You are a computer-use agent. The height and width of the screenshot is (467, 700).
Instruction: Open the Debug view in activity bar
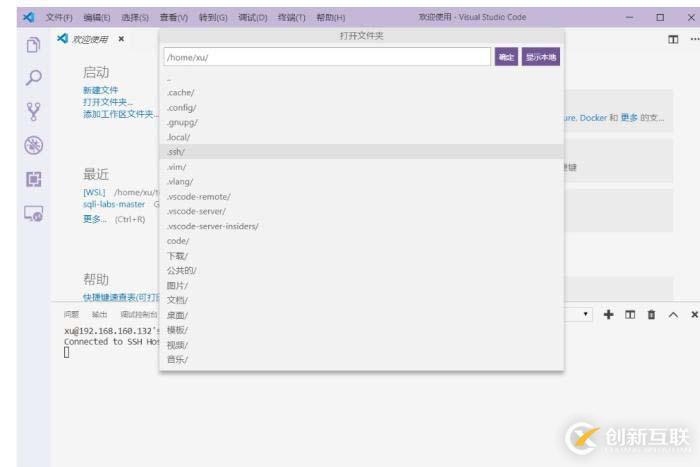[x=33, y=145]
